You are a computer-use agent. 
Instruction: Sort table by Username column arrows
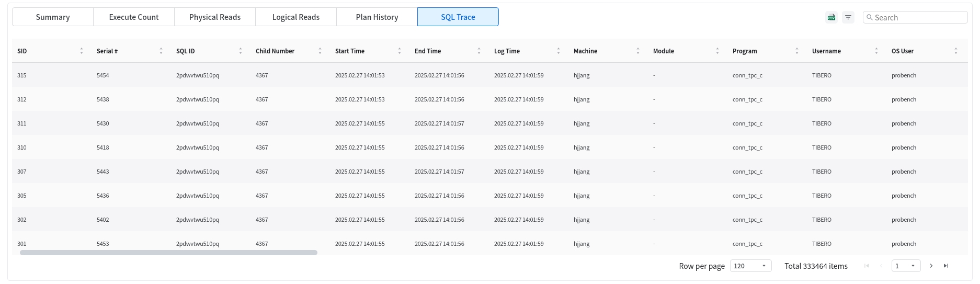876,51
